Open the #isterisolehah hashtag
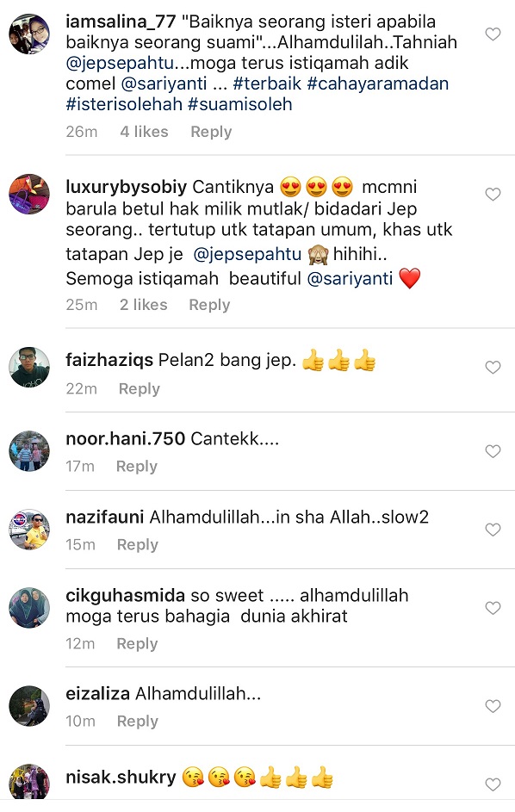515x812 pixels. click(x=124, y=104)
